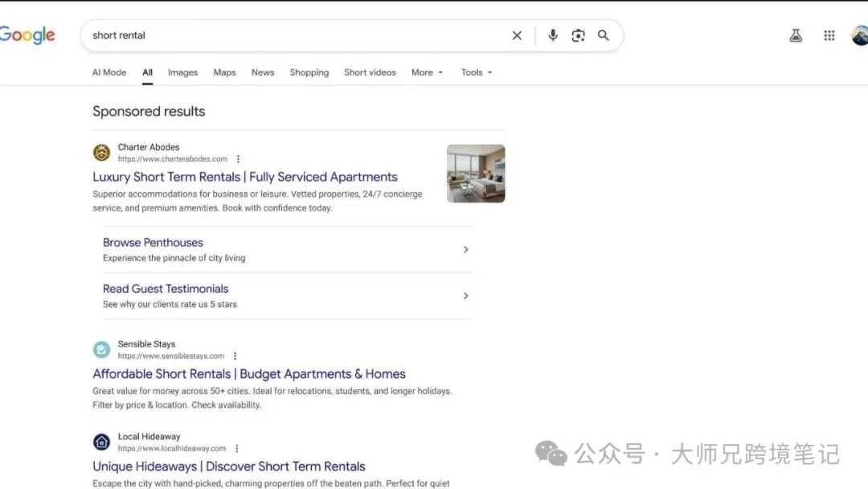This screenshot has height=489, width=868.
Task: Click the Sensible Stays site favicon
Action: click(x=101, y=349)
